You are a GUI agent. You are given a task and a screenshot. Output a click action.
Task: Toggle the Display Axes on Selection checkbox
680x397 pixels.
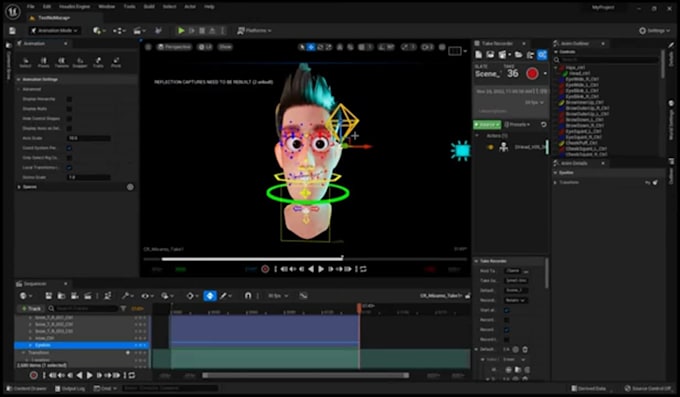69,128
